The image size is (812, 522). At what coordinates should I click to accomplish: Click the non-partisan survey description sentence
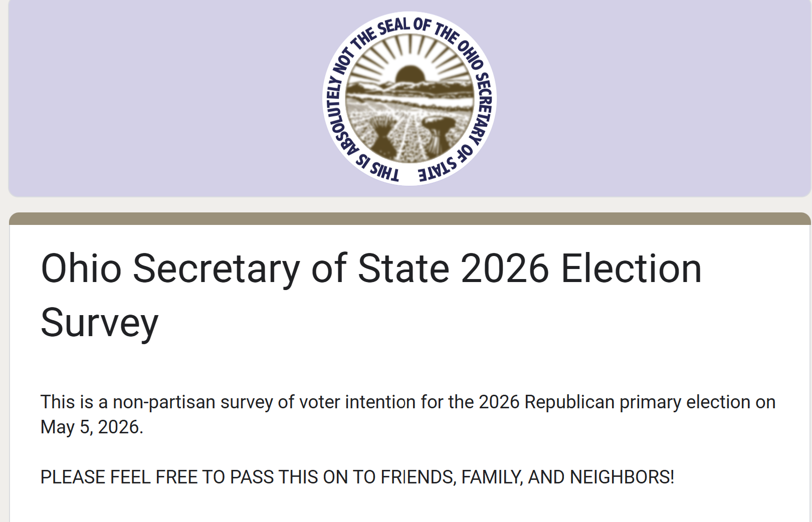(408, 402)
